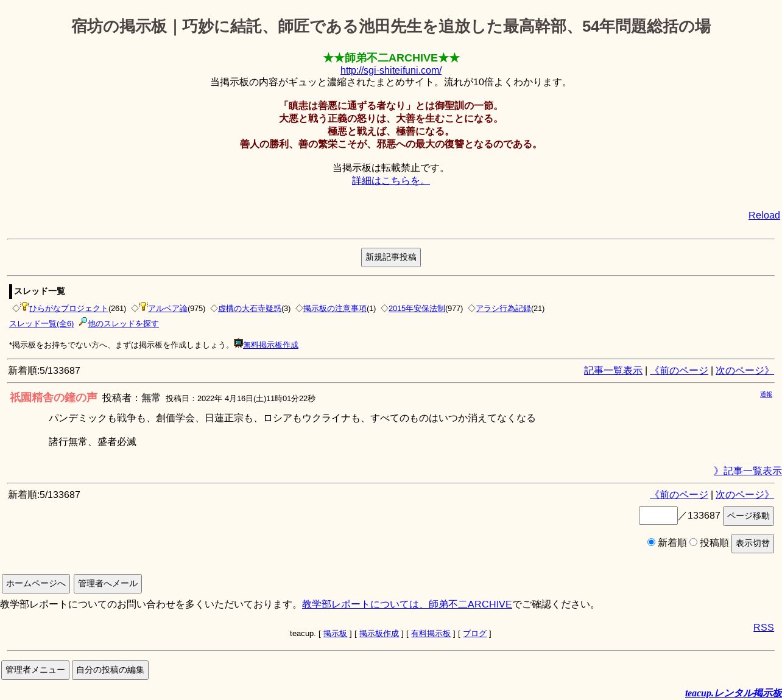782x700 pixels.
Task: Click the 有料掲示板 footer link
Action: (x=431, y=634)
